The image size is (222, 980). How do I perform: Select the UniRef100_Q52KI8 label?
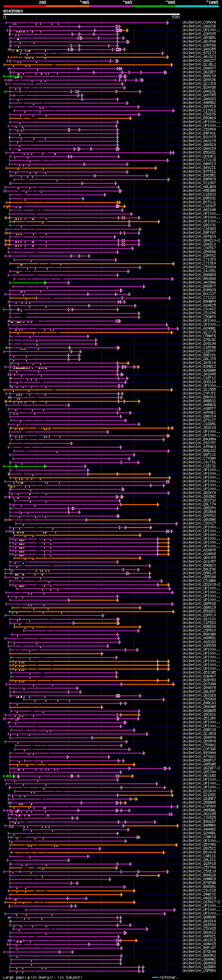199,428
